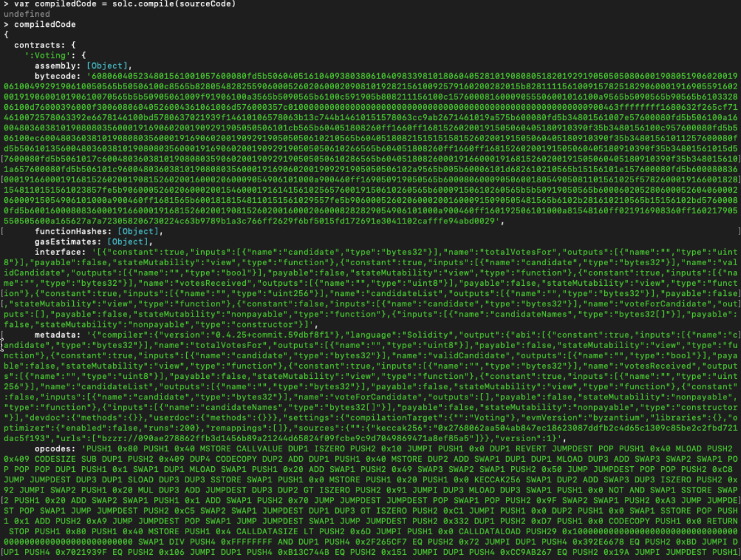The width and height of the screenshot is (741, 560).
Task: Click the 'assembly:' key
Action: coord(58,66)
